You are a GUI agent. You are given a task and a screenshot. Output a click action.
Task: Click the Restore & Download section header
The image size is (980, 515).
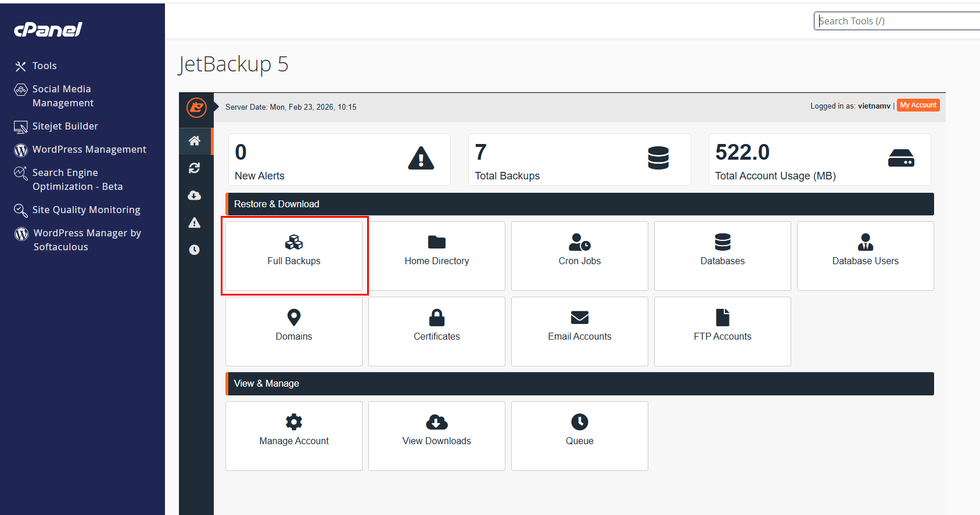point(580,204)
